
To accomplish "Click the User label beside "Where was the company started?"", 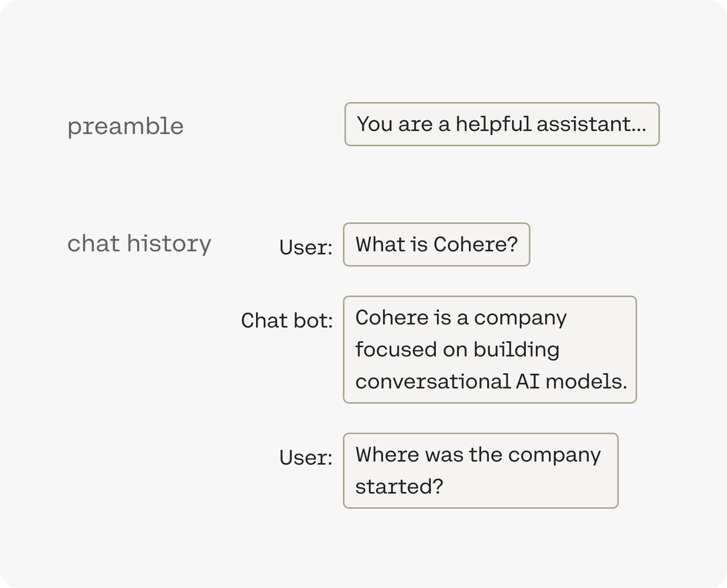I will (306, 458).
